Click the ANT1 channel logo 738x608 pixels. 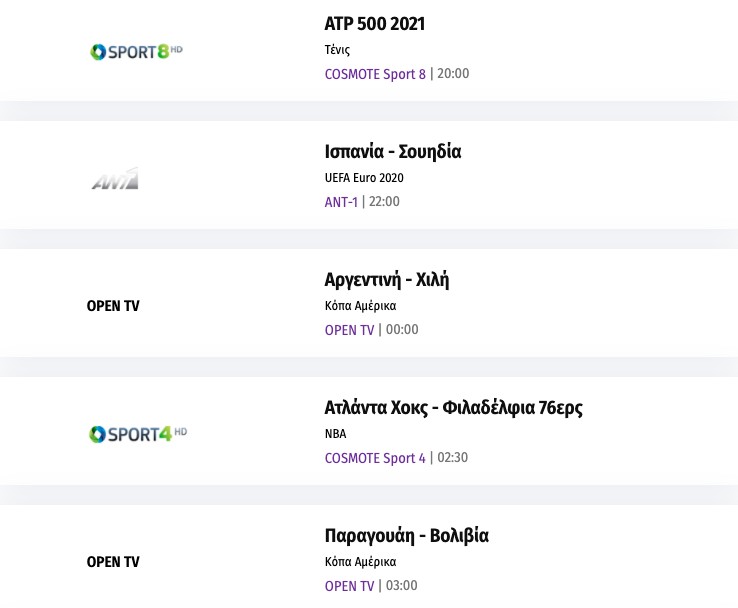coord(115,180)
